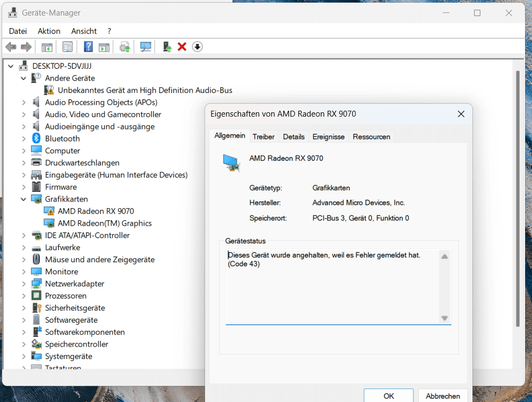Switch to the Details tab
The image size is (532, 402).
click(x=294, y=137)
